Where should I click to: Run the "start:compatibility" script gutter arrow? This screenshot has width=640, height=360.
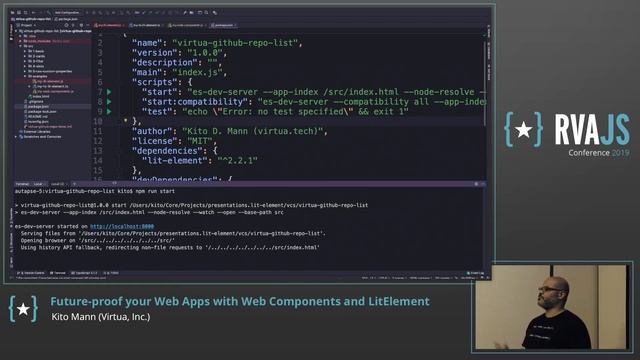[109, 102]
